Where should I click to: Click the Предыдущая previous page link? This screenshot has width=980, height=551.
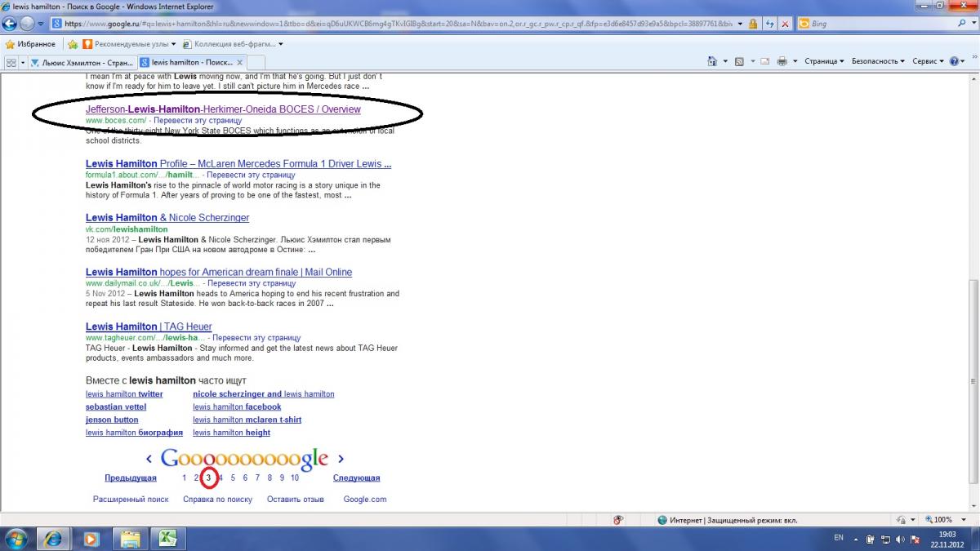131,478
